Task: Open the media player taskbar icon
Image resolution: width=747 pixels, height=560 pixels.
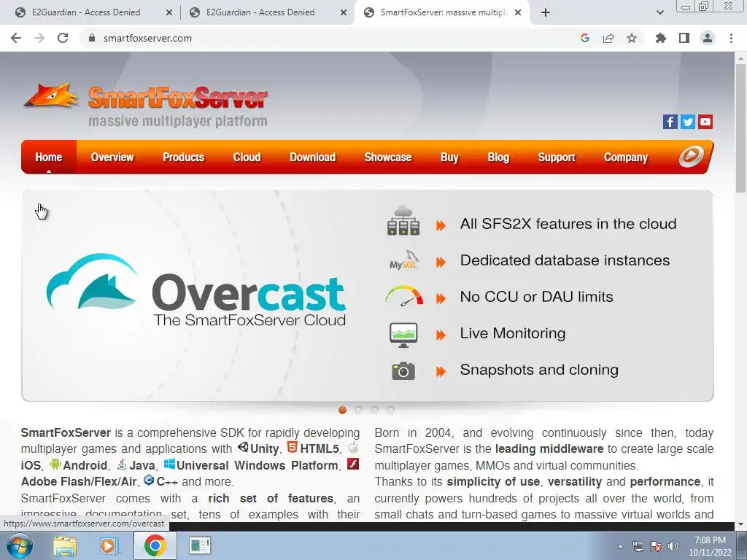Action: tap(109, 545)
